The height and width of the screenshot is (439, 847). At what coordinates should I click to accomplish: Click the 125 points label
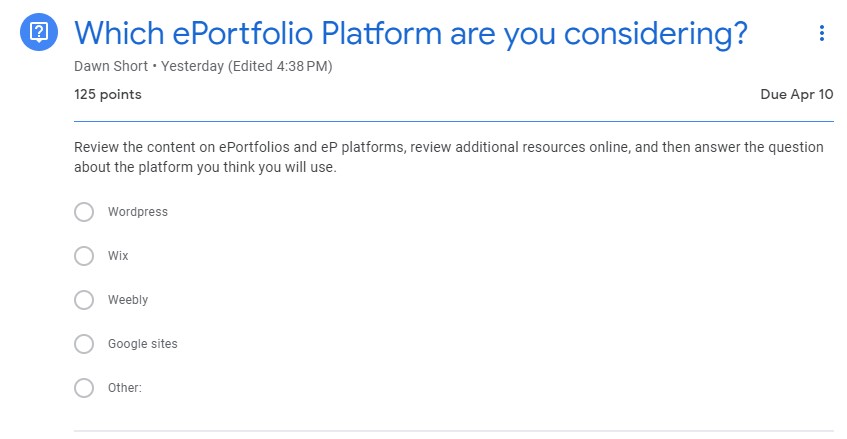point(107,95)
